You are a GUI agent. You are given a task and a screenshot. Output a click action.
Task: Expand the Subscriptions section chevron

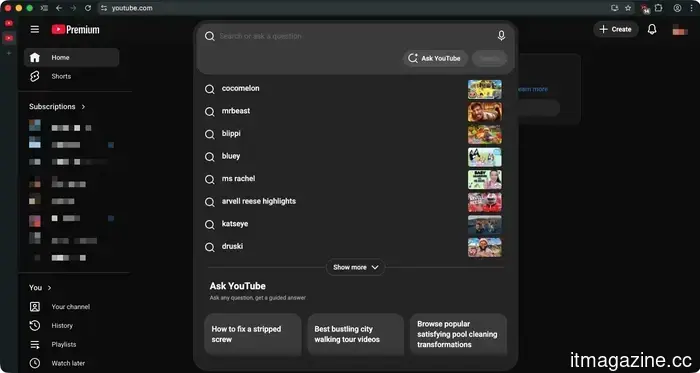83,107
